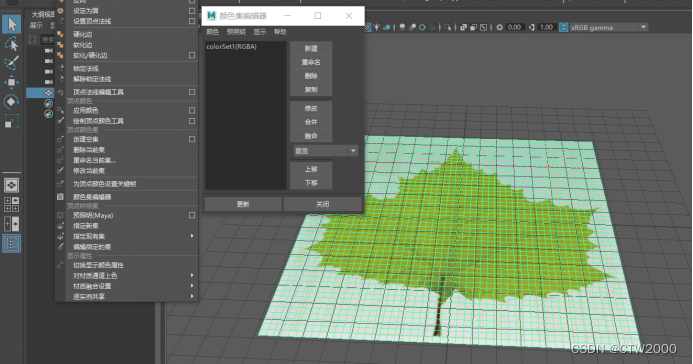This screenshot has height=364, width=693.
Task: Click the 复制 button
Action: click(x=311, y=89)
